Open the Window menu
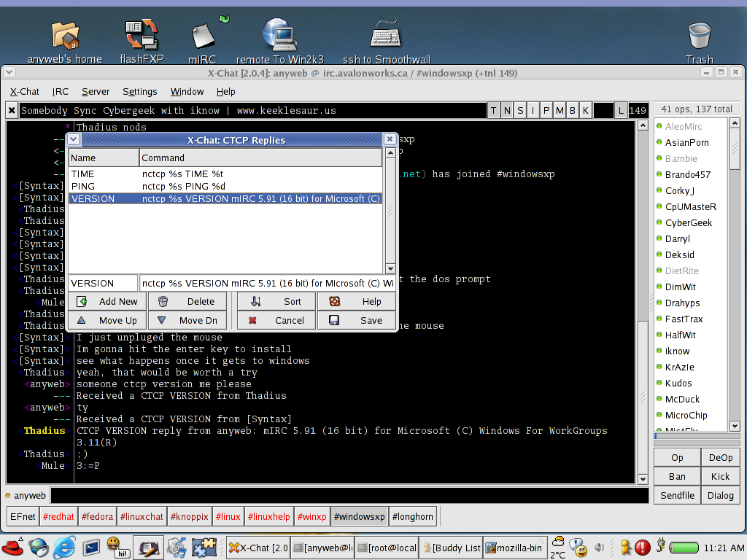Screen dimensions: 747x560 (187, 91)
